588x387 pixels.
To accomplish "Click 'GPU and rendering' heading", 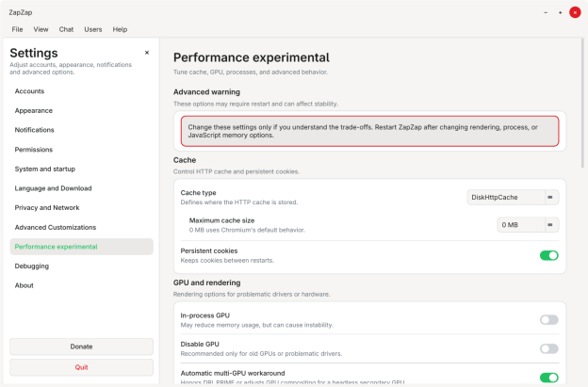I will tap(207, 282).
